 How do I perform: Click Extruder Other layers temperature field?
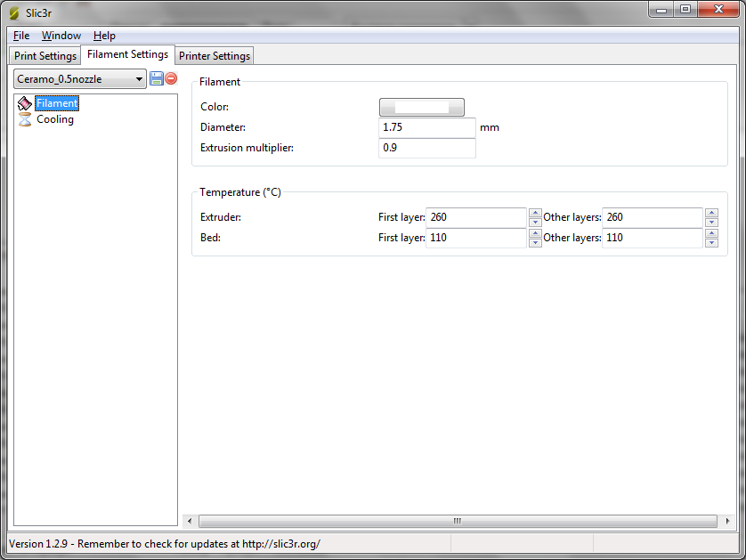(653, 217)
